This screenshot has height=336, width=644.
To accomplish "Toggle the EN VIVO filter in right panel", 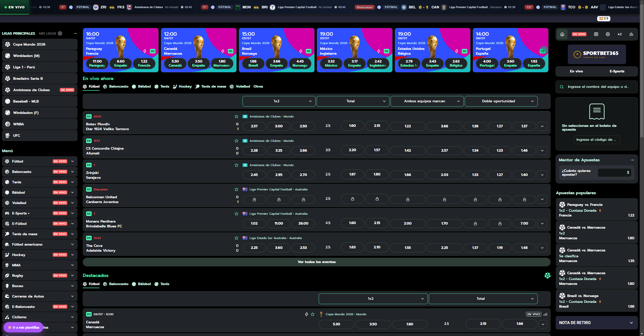I will pyautogui.click(x=579, y=34).
